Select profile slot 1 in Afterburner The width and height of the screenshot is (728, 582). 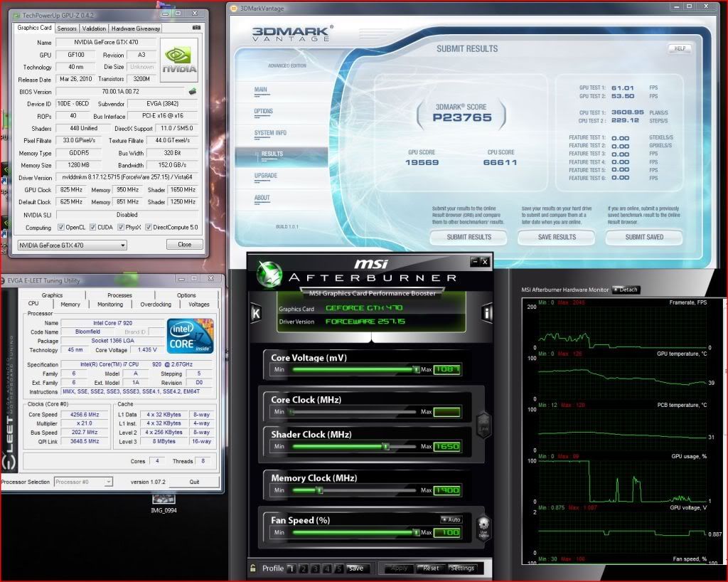coord(290,568)
